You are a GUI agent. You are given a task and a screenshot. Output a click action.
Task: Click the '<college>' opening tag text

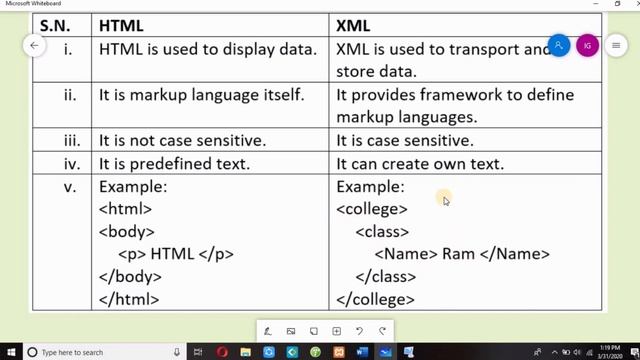[x=372, y=209]
